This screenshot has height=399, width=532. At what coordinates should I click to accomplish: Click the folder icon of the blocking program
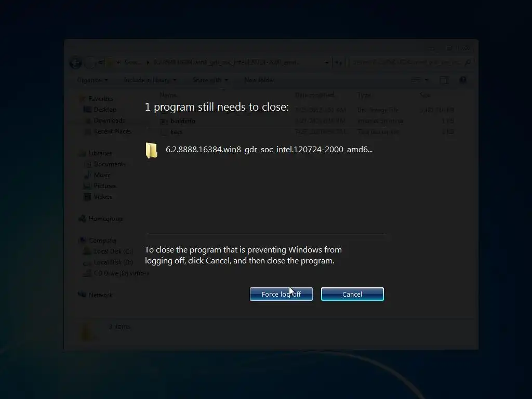pyautogui.click(x=151, y=150)
